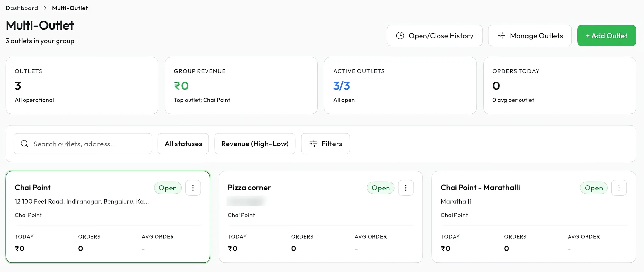Click the Orders Today 0 value
The height and width of the screenshot is (272, 644).
pos(496,86)
